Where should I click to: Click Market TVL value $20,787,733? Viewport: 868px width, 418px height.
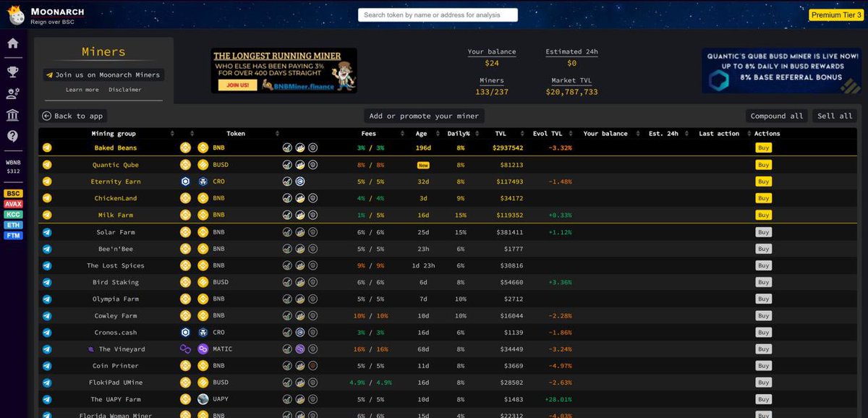tap(571, 92)
